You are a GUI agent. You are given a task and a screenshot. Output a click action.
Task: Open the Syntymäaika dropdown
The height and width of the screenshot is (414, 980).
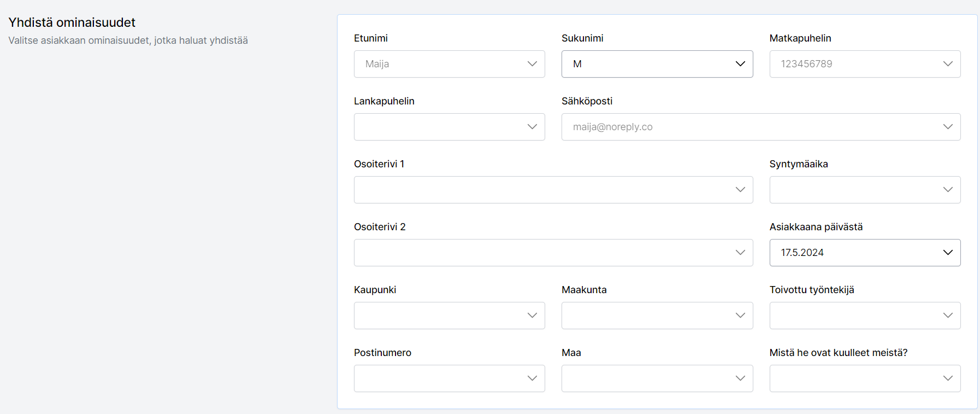point(864,190)
